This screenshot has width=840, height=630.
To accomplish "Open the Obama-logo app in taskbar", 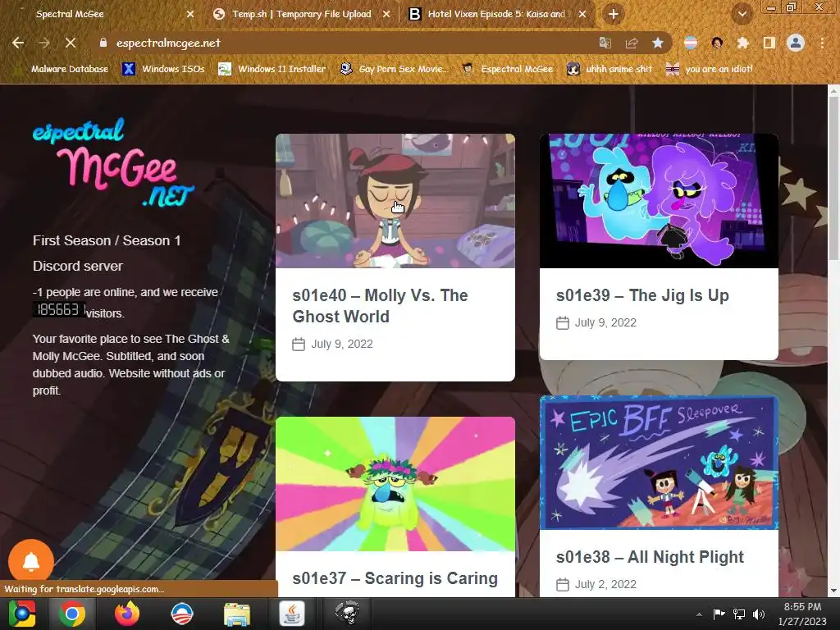I will coord(181,614).
